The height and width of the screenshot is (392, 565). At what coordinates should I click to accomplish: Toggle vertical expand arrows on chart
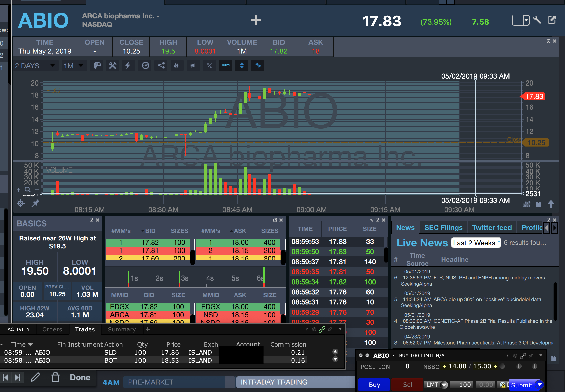[242, 66]
